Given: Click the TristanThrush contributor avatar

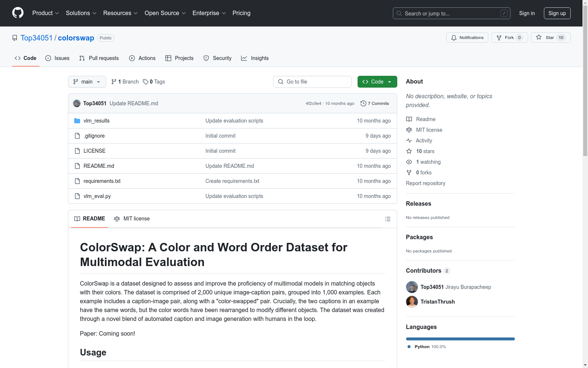Looking at the screenshot, I should coord(412,302).
